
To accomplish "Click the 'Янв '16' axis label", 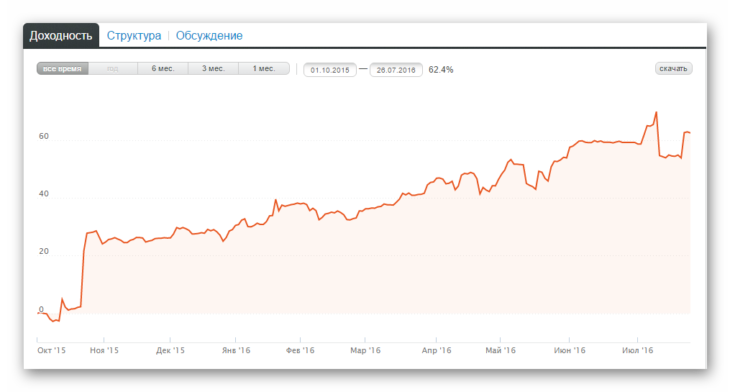I will click(x=236, y=350).
